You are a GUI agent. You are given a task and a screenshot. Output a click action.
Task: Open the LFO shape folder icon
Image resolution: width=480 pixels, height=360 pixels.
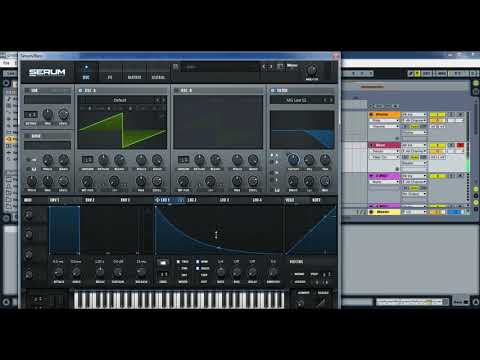(163, 263)
